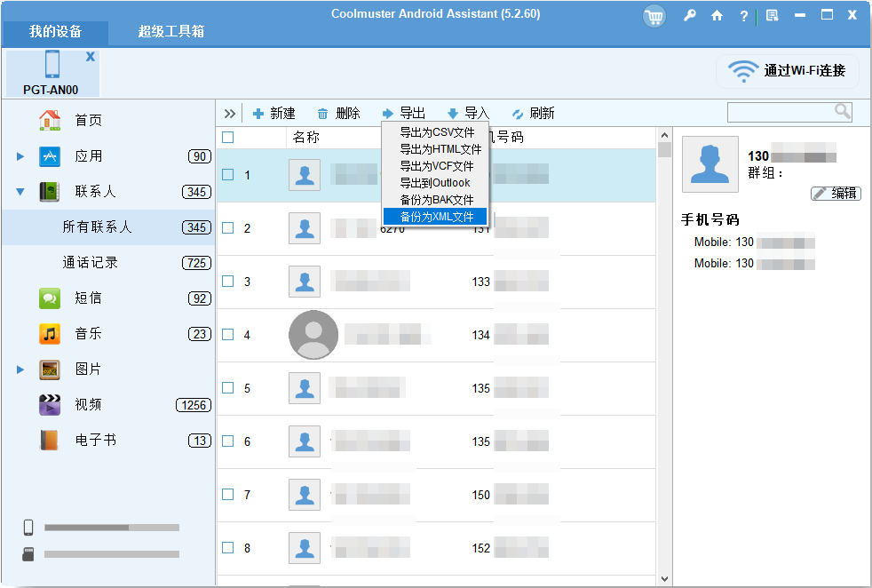Click 新建 to create a contact
This screenshot has width=872, height=588.
[x=274, y=114]
